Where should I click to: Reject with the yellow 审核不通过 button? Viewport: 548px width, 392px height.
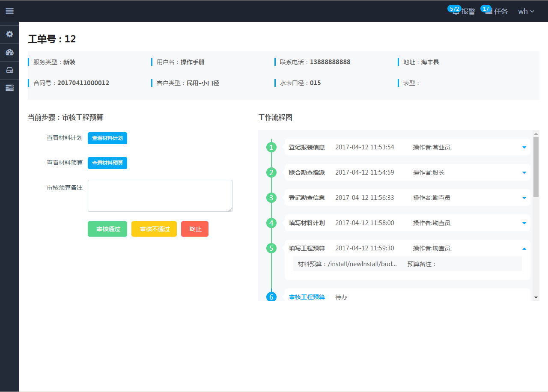tap(154, 229)
